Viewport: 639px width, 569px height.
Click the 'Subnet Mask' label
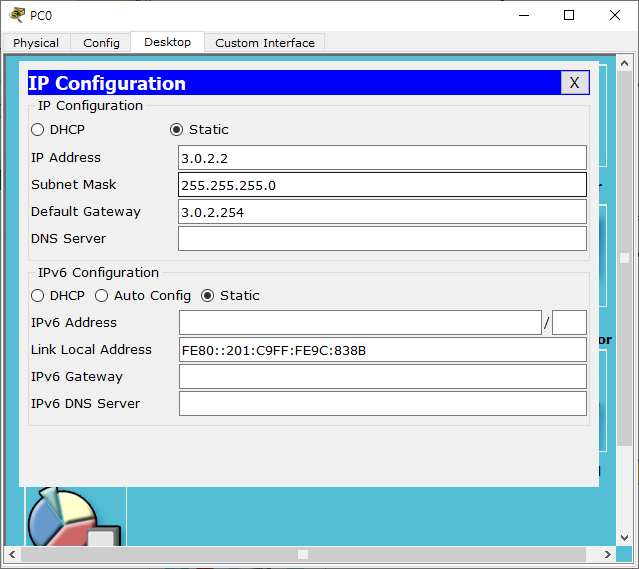click(73, 185)
